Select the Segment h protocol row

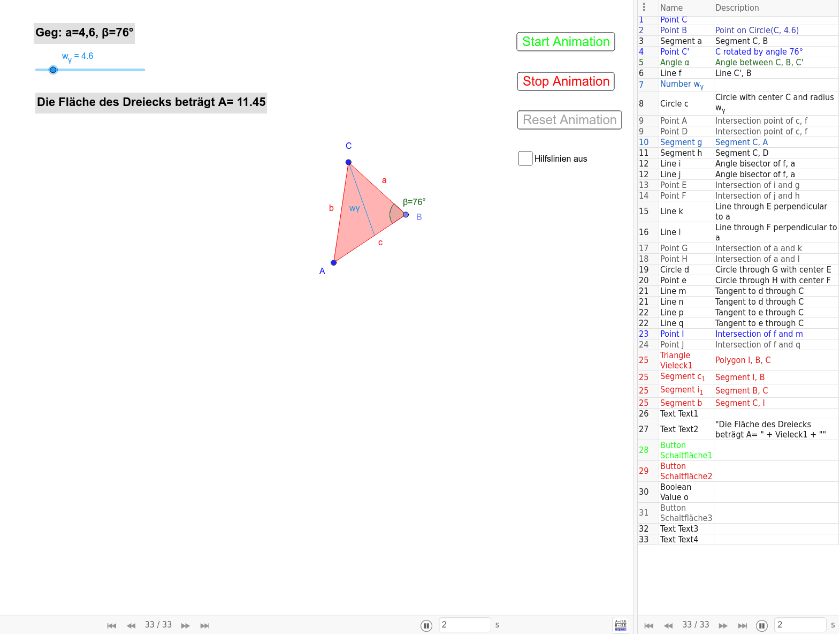[x=738, y=153]
